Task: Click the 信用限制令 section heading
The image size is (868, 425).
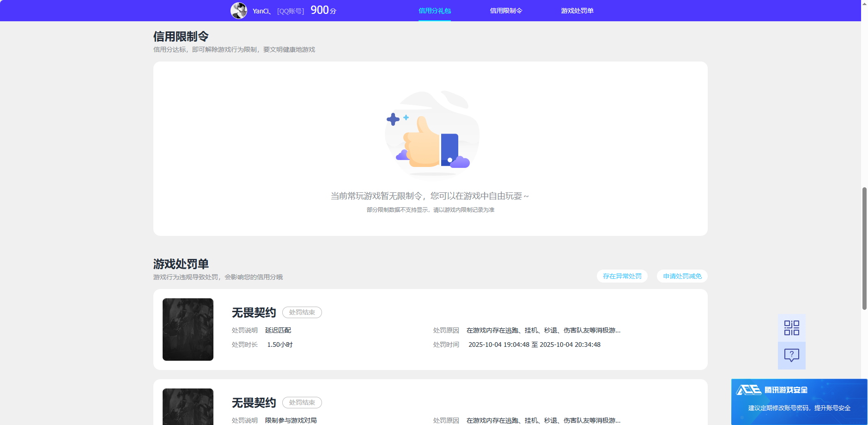Action: click(x=181, y=37)
